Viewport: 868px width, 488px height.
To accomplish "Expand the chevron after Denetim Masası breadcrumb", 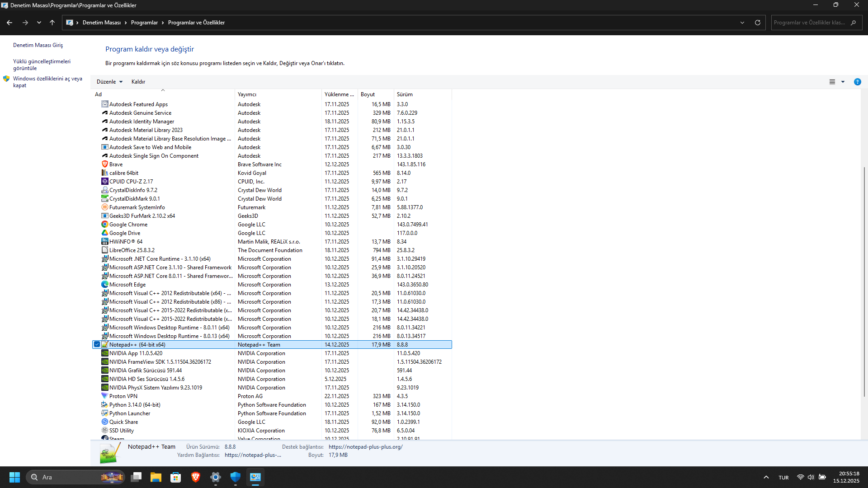I will (x=126, y=23).
